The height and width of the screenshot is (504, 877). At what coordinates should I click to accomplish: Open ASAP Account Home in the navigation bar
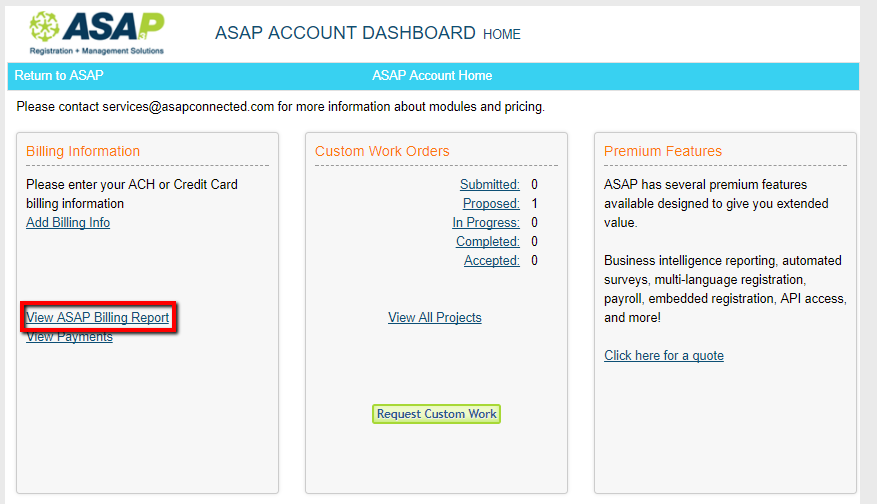tap(432, 76)
